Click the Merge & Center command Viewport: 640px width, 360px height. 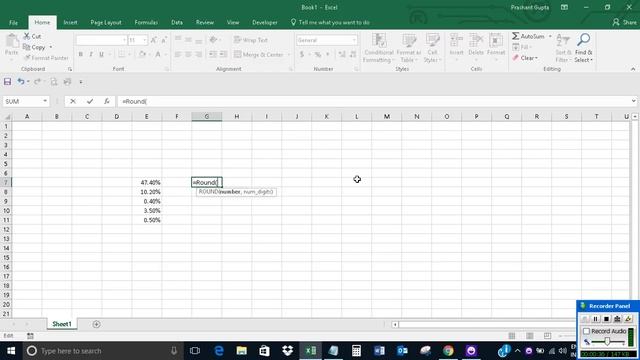(x=259, y=54)
